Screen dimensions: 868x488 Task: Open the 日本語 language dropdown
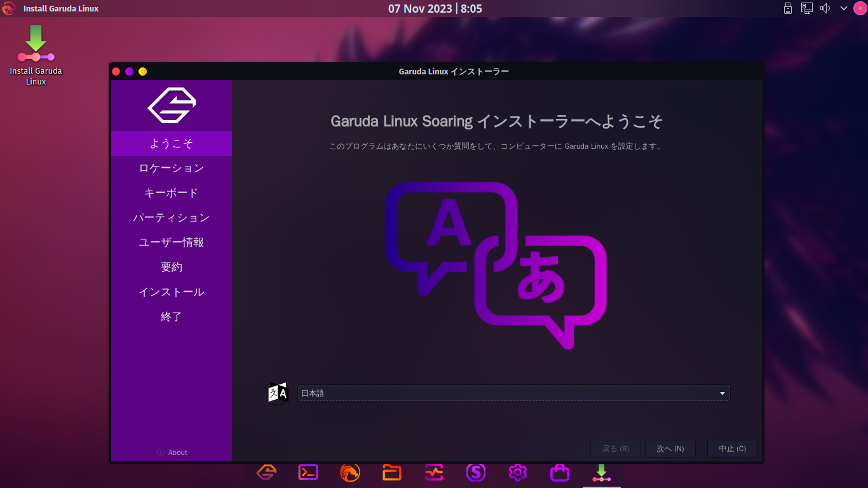[x=513, y=393]
